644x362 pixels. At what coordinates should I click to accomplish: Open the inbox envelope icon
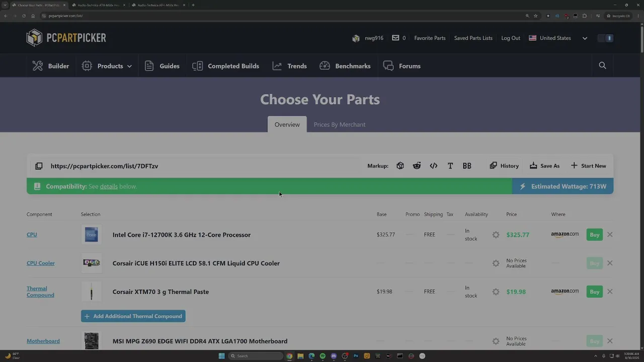pyautogui.click(x=395, y=38)
